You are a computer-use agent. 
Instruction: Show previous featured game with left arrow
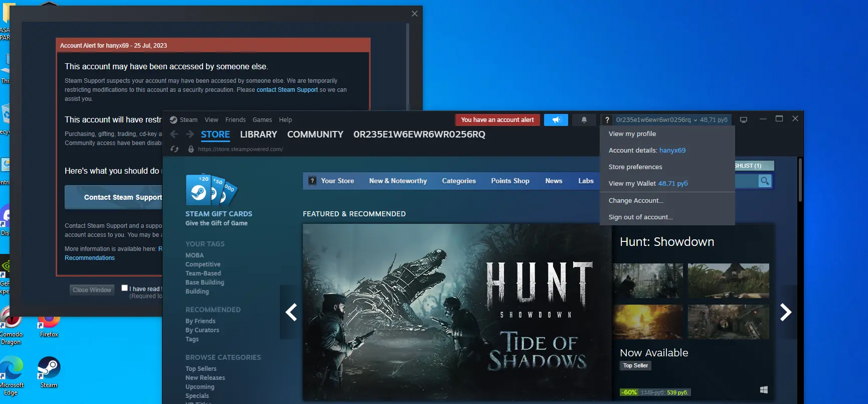[291, 312]
